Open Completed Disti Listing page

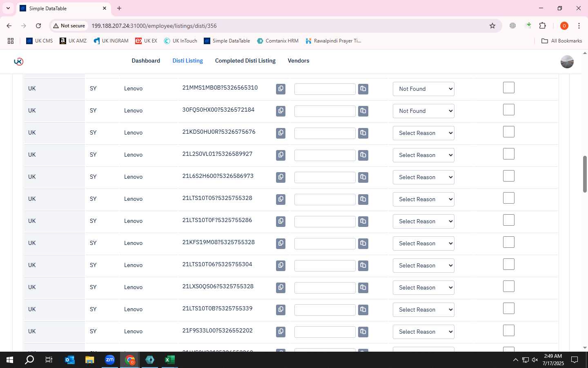click(245, 61)
